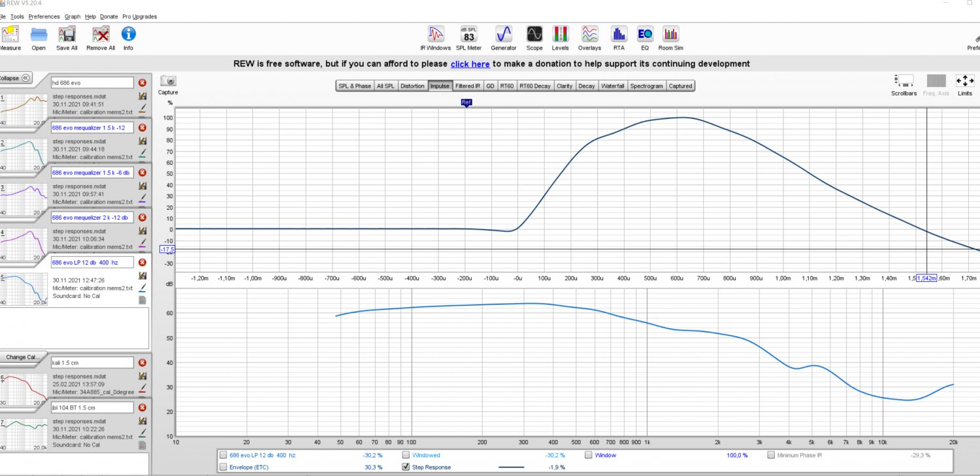The height and width of the screenshot is (476, 980).
Task: Open the Levels tool
Action: coord(560,34)
